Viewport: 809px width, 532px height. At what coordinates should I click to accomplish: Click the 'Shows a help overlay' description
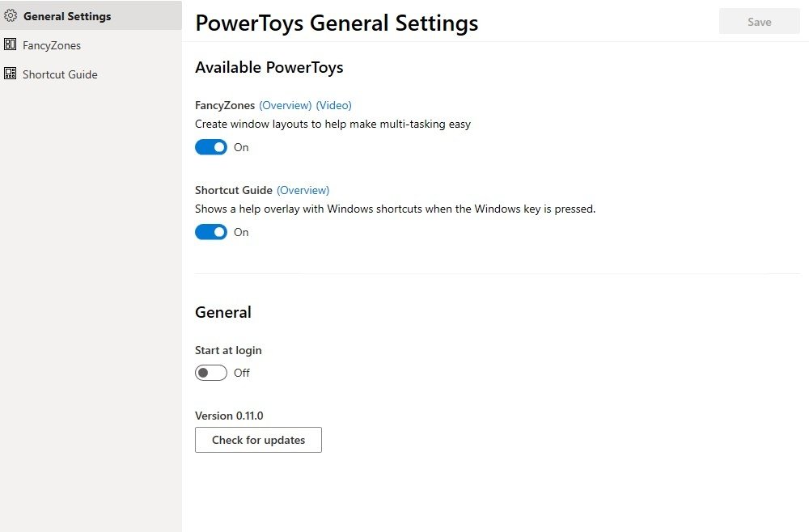[x=396, y=209]
